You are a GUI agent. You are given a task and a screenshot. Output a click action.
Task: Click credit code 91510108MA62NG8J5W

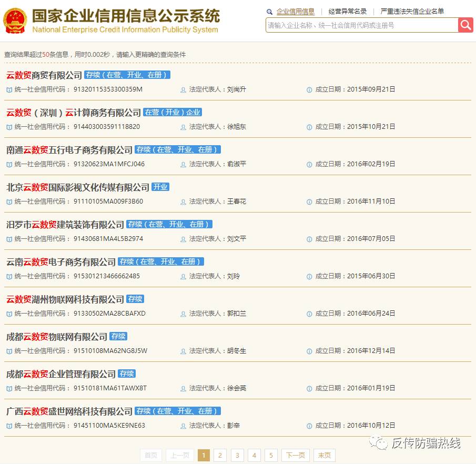(x=110, y=351)
